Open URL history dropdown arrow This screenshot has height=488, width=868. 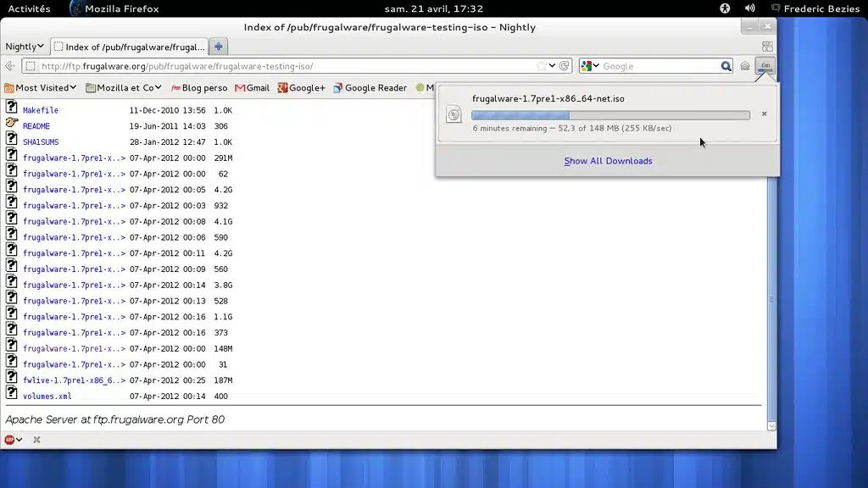(552, 66)
